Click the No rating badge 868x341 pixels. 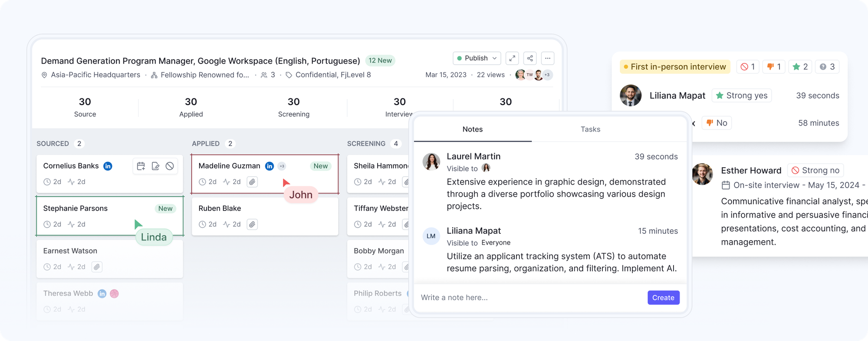tap(717, 123)
